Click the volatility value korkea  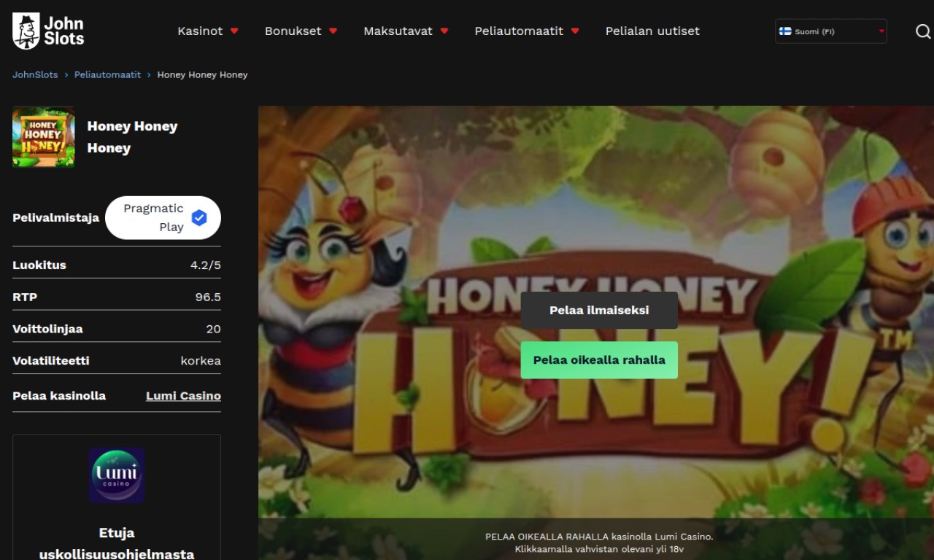coord(201,361)
